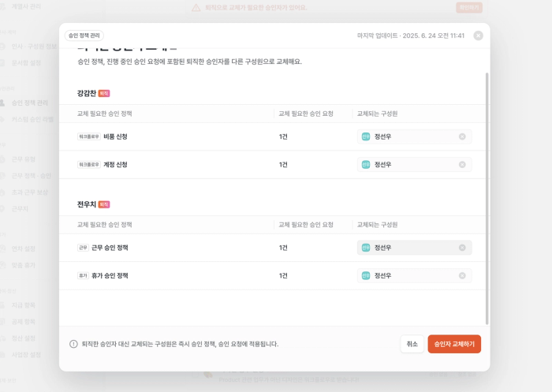Click the dialog's vertical scrollbar

487,198
